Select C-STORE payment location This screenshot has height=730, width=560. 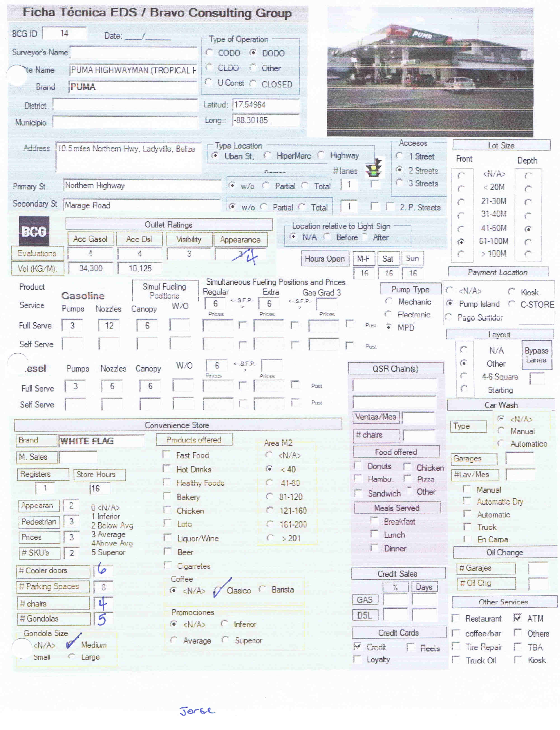coord(512,304)
